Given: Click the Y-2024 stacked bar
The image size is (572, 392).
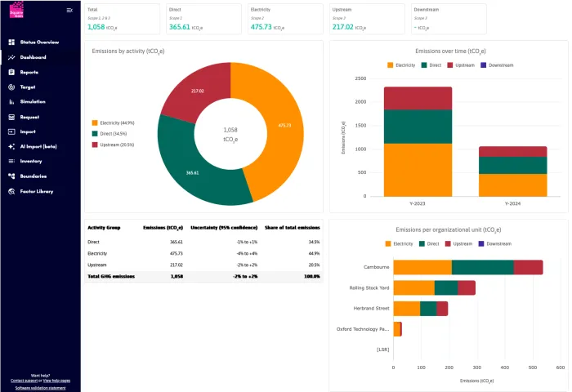Looking at the screenshot, I should (512, 171).
